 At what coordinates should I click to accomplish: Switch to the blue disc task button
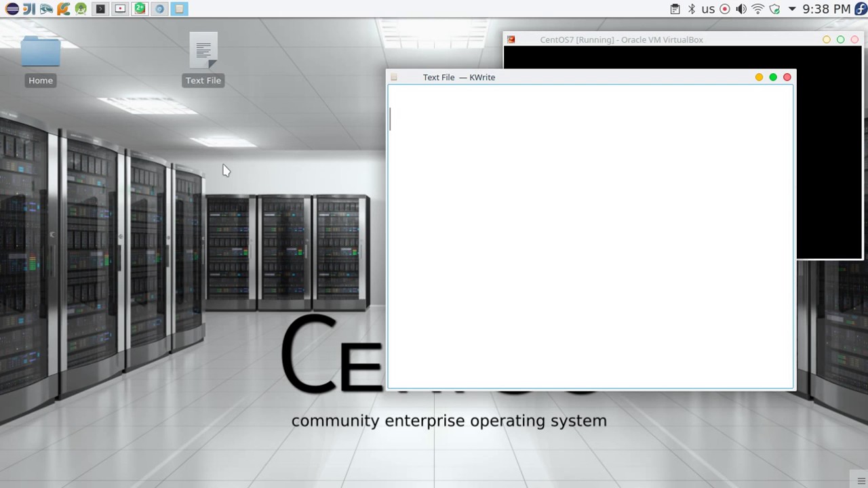159,9
